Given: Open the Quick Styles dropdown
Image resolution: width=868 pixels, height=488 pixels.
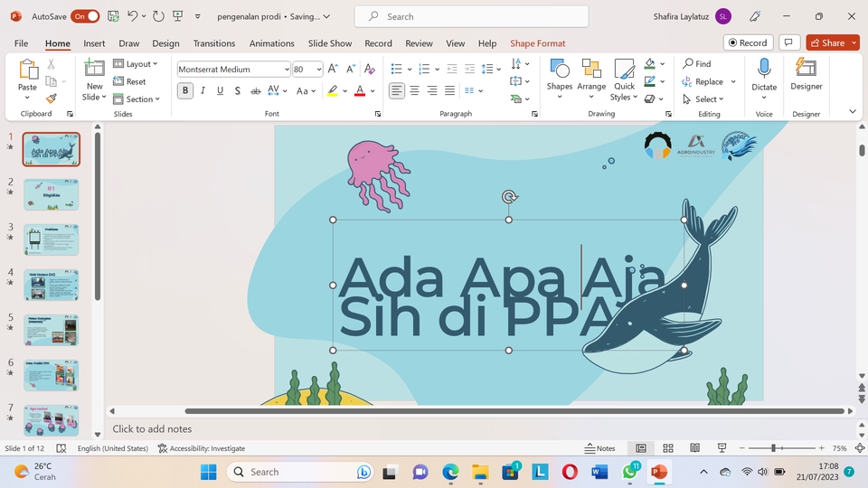Looking at the screenshot, I should click(x=624, y=80).
